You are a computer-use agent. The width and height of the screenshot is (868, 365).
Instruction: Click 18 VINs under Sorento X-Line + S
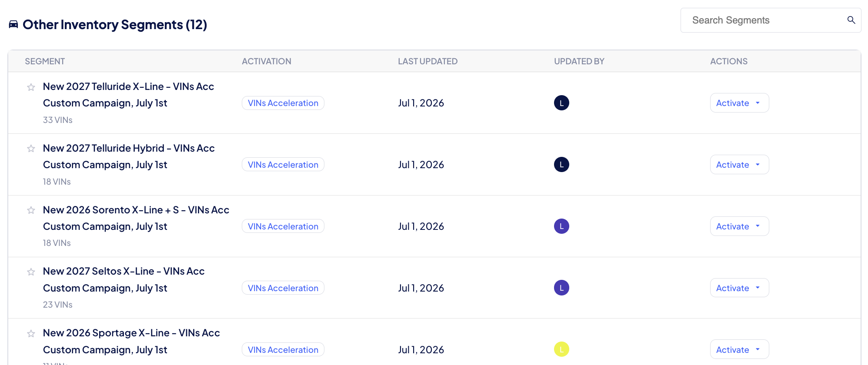pyautogui.click(x=57, y=243)
